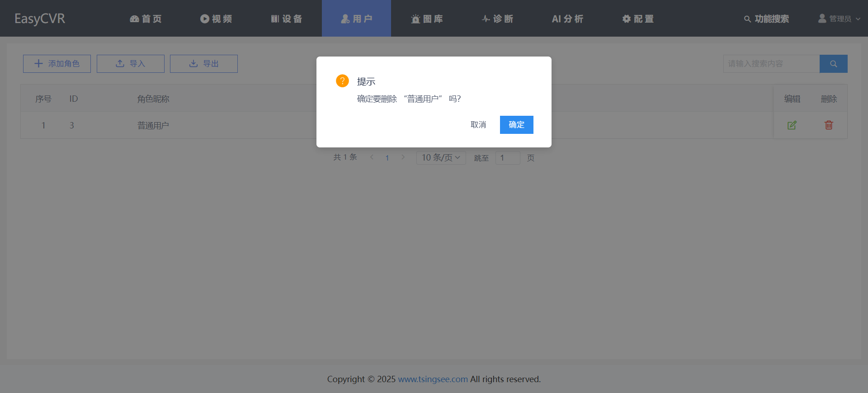Open the 10条/页 page size dropdown
Viewport: 868px width, 393px height.
(x=441, y=157)
